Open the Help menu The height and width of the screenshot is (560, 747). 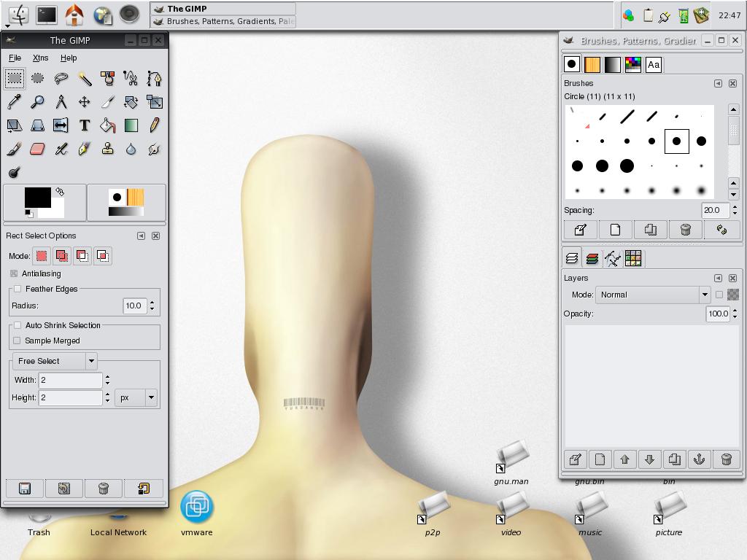pos(69,58)
